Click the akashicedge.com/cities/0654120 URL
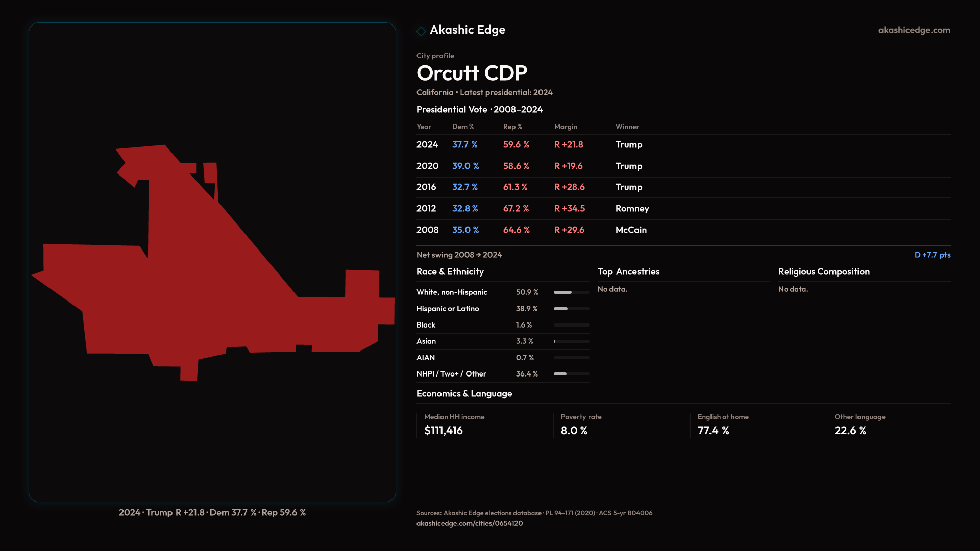The width and height of the screenshot is (980, 551). (x=469, y=523)
